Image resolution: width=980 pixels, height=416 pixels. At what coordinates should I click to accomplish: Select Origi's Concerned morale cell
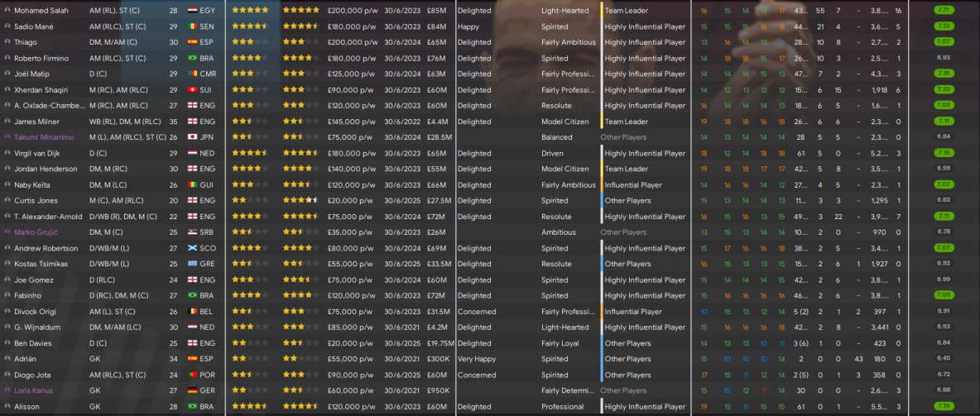pos(476,312)
